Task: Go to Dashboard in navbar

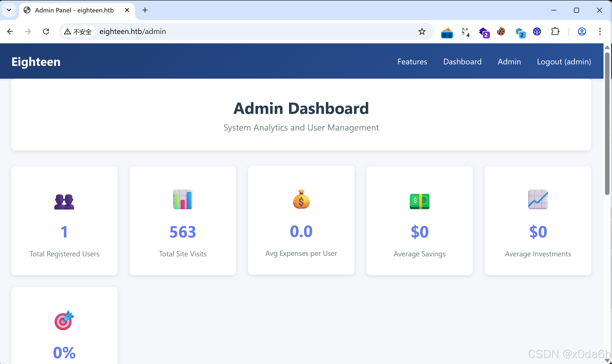Action: 462,62
